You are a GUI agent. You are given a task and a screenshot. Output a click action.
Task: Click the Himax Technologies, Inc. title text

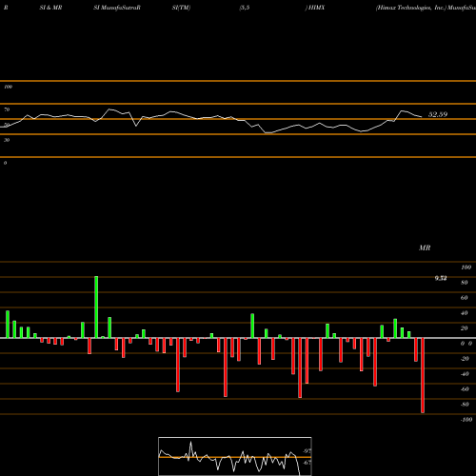coord(411,8)
